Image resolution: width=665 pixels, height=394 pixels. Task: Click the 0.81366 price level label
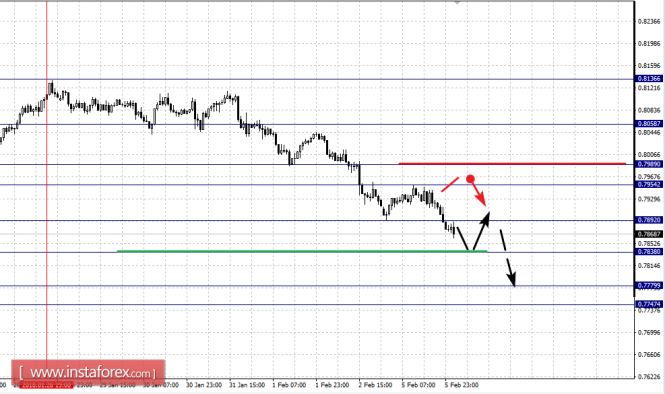pos(649,79)
